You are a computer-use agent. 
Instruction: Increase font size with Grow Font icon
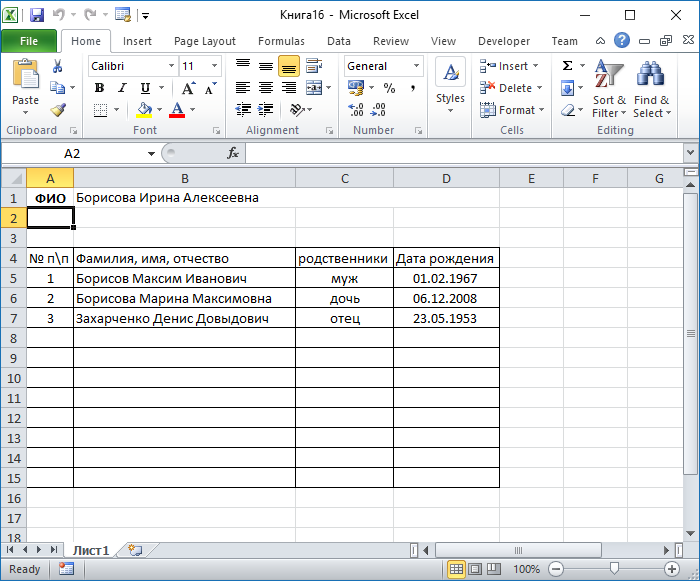188,88
